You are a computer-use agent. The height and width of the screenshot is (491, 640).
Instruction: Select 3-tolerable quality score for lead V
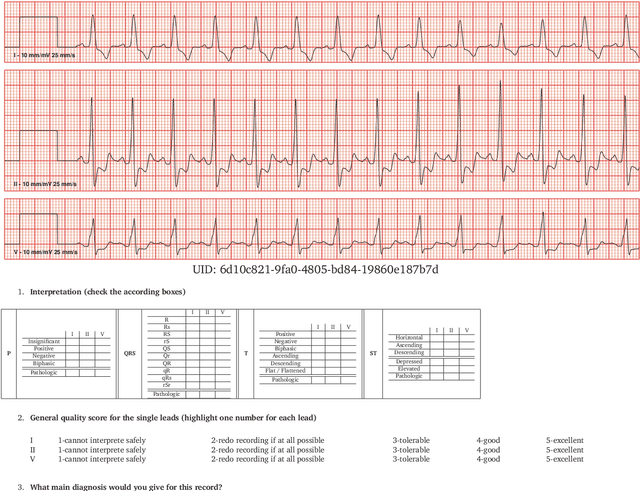coord(412,460)
